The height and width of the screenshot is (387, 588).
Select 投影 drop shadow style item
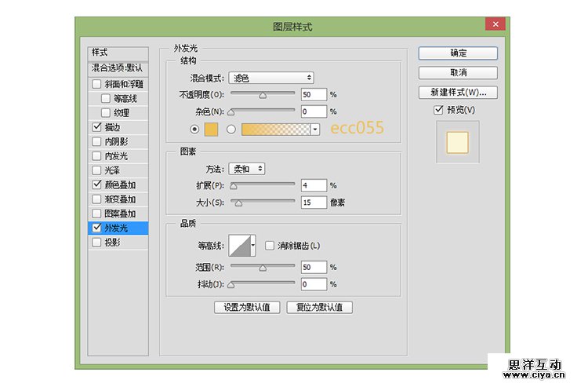click(x=113, y=243)
